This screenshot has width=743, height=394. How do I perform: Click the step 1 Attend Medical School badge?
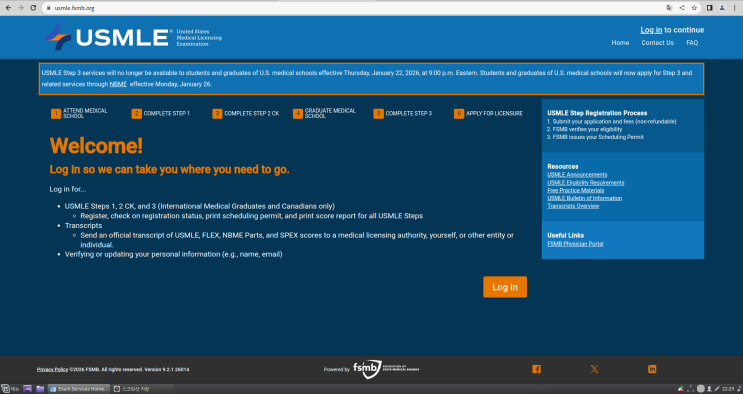56,114
